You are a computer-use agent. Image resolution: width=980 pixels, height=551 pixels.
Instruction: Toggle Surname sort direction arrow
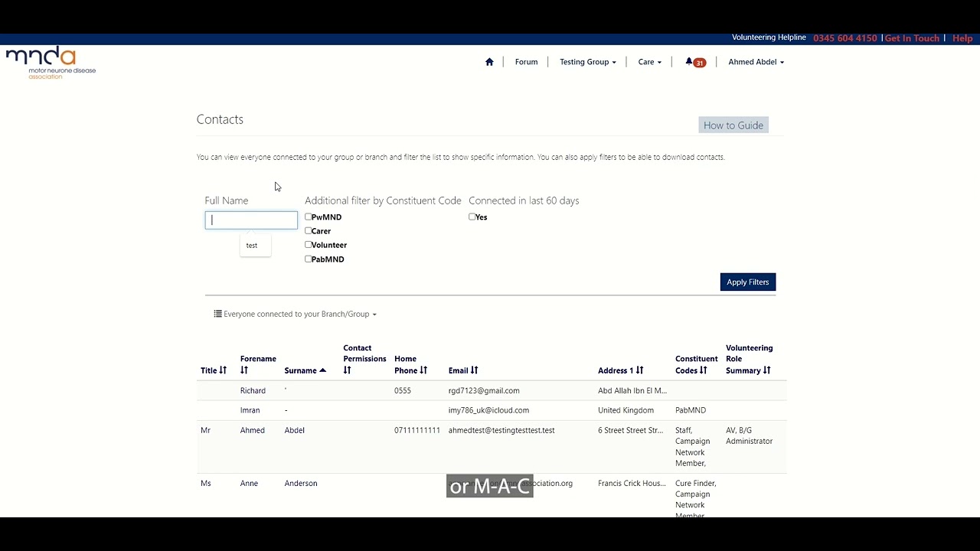pos(323,370)
